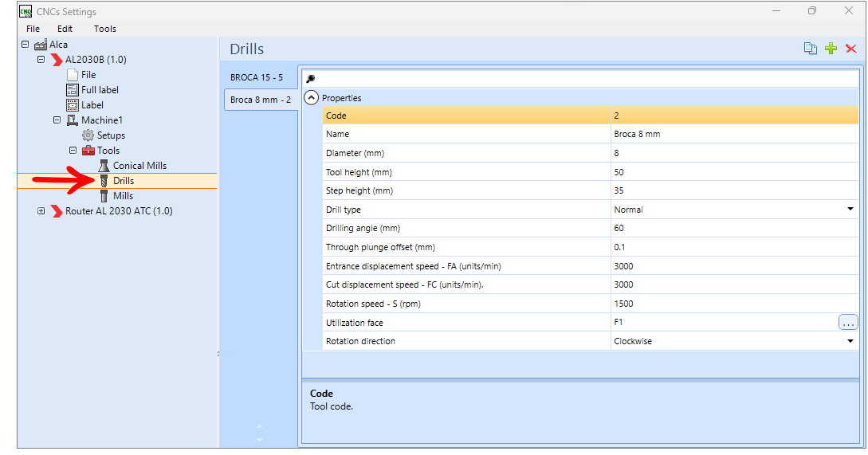Viewport: 868px width, 455px height.
Task: Edit the Code value field showing 2
Action: (735, 116)
